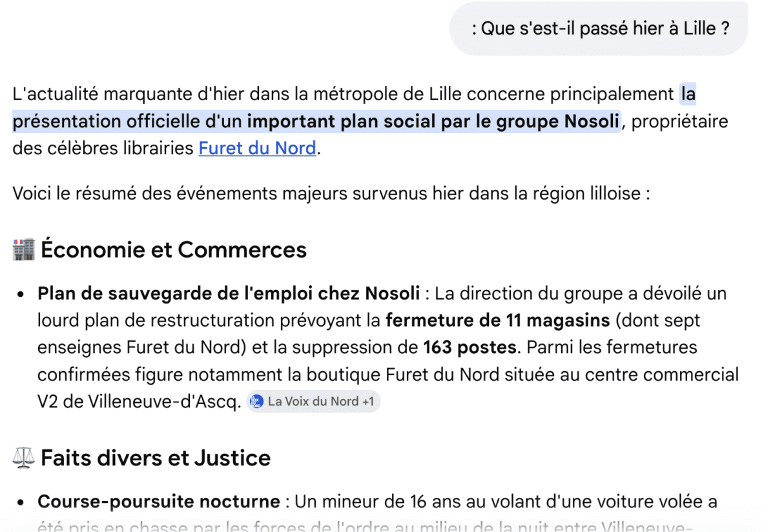Click the building emoji beside Économie et Commerces
Viewport: 775px width, 532px height.
(x=23, y=249)
